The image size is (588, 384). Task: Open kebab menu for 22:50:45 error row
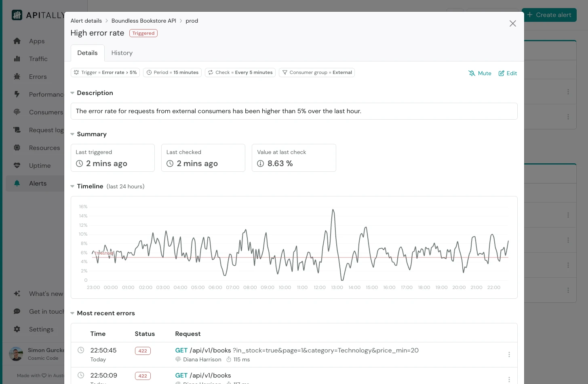tap(509, 354)
